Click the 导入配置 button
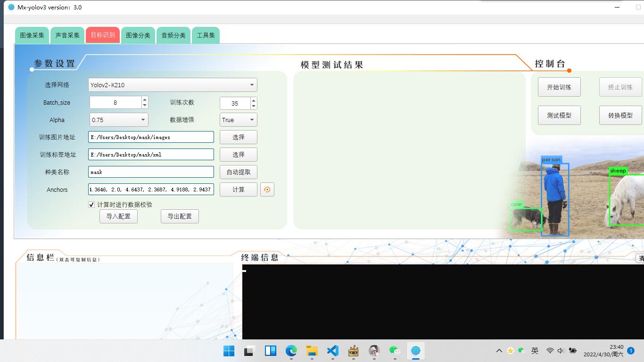644x362 pixels. coord(118,216)
